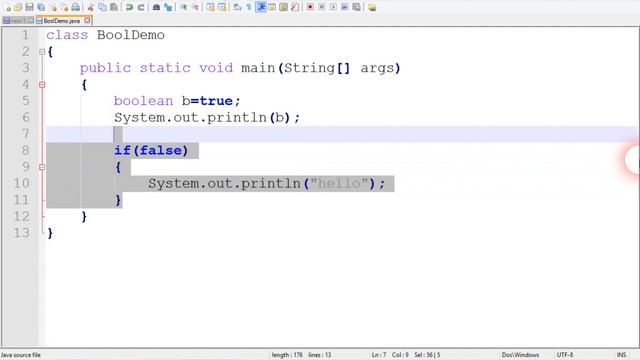Click the User Defined Language toolbar icon
640x360 pixels.
(x=272, y=7)
